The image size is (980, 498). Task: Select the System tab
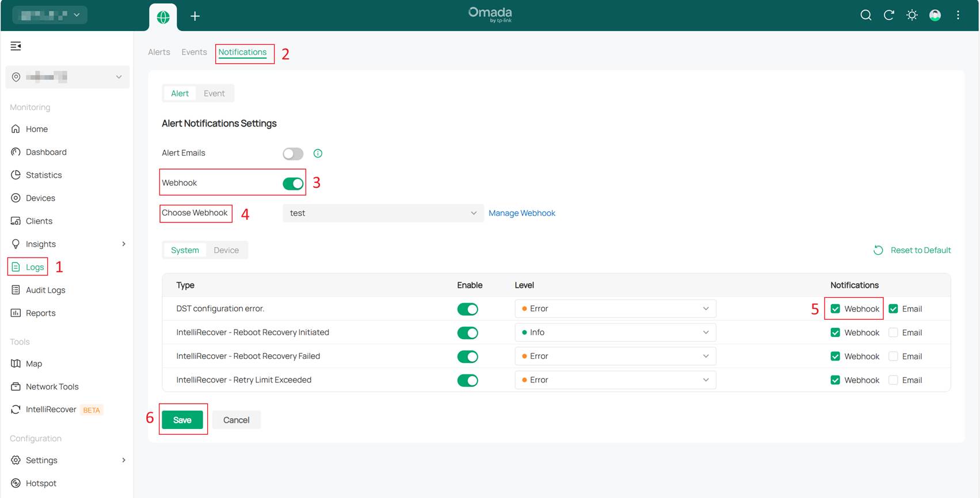click(185, 250)
